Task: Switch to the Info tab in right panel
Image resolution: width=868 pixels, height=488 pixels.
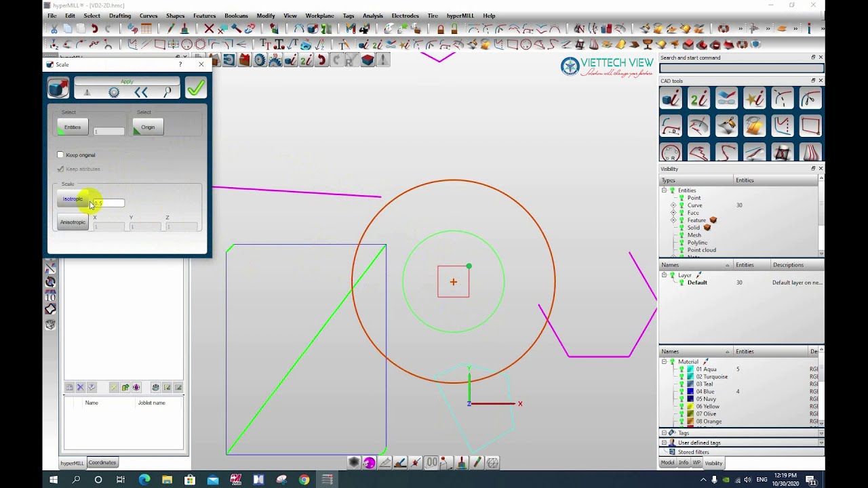Action: (x=684, y=463)
